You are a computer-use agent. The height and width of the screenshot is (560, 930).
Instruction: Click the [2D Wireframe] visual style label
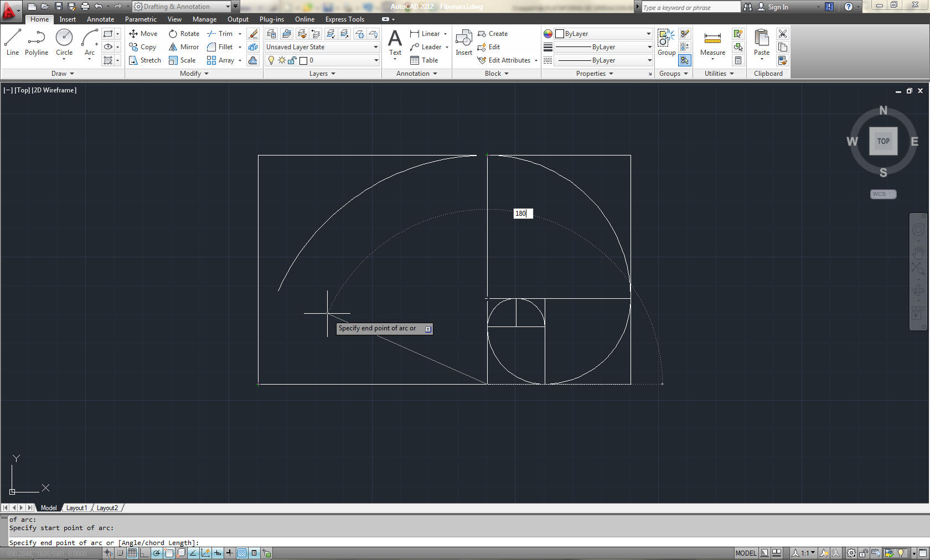54,90
